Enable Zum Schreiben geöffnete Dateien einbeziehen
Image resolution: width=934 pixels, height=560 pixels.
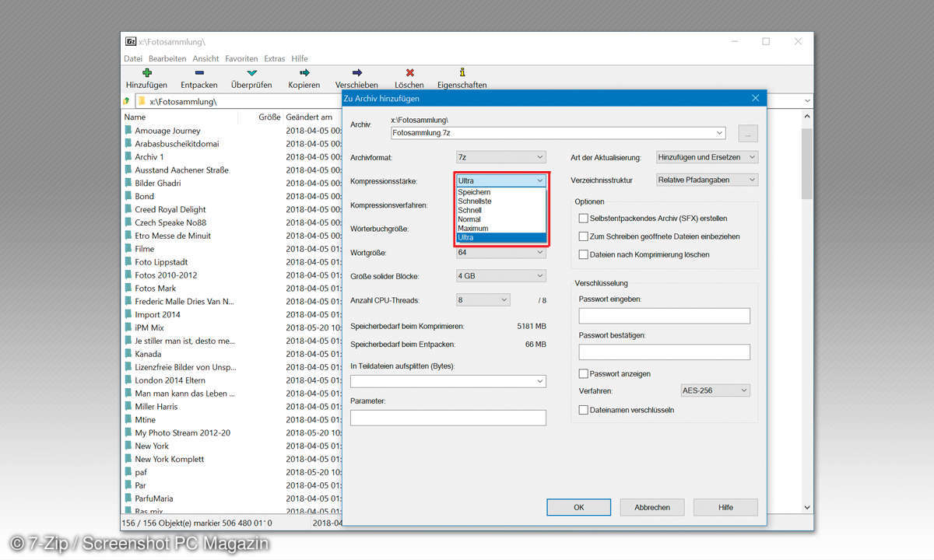pyautogui.click(x=584, y=236)
